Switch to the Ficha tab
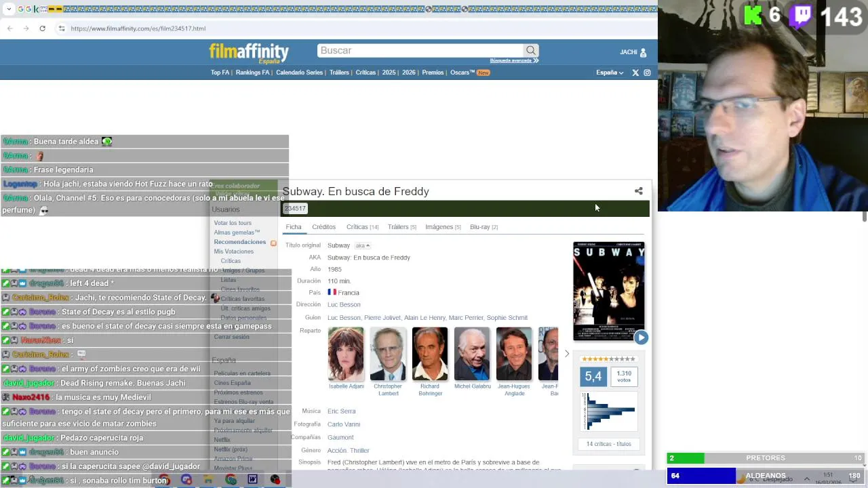This screenshot has width=868, height=488. click(x=294, y=227)
